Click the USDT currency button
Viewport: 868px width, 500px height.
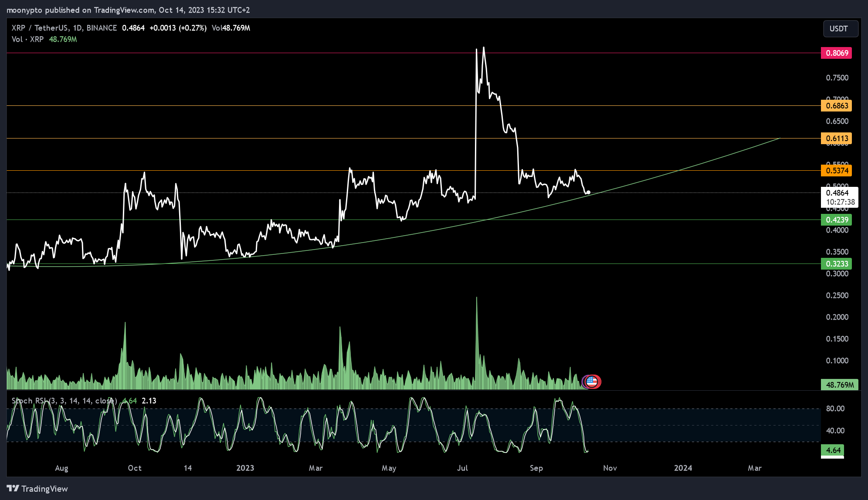pyautogui.click(x=841, y=29)
